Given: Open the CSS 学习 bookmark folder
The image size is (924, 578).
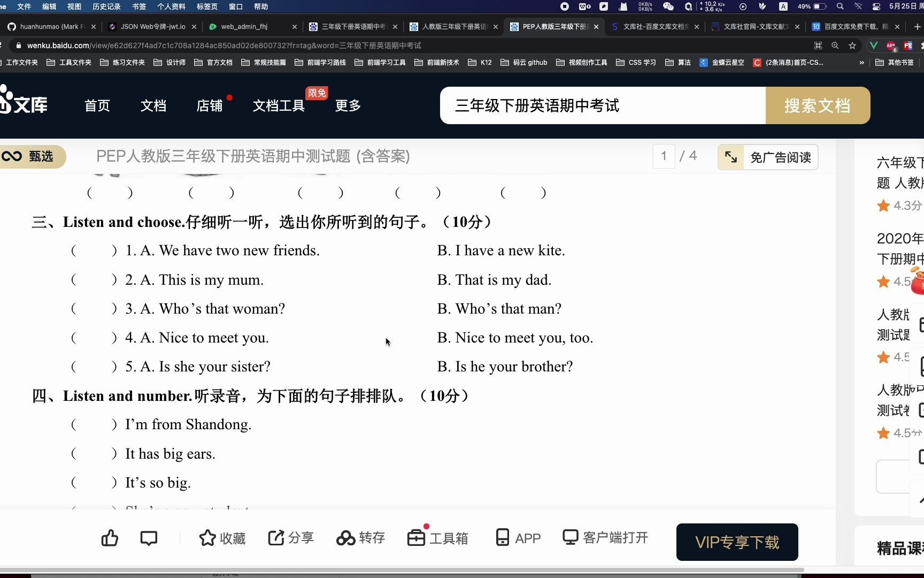Looking at the screenshot, I should [636, 63].
